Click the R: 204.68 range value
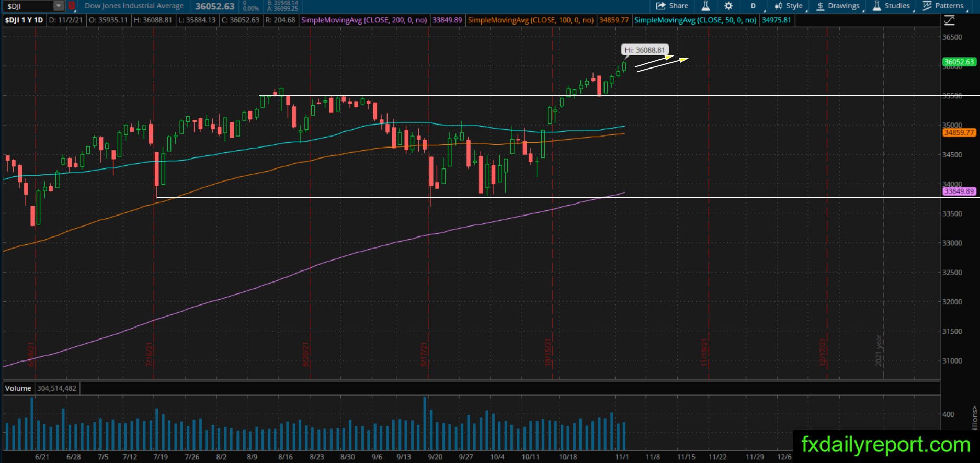 tap(280, 20)
